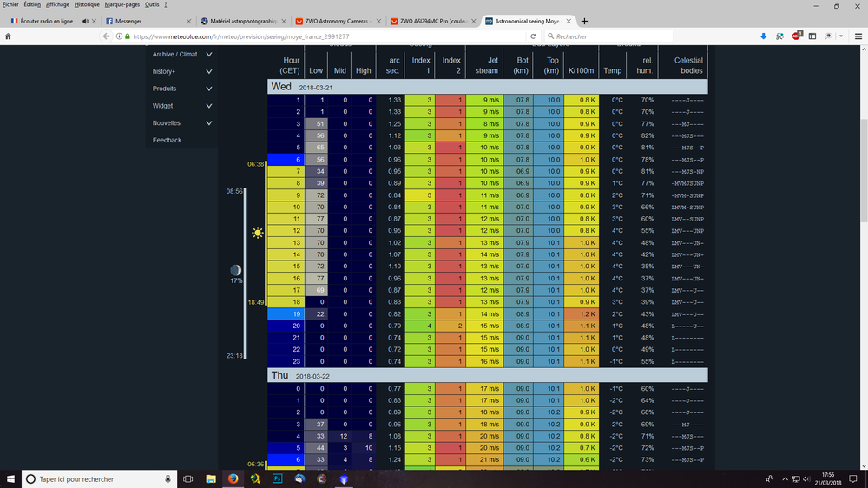
Task: Click the search magnifier in the Rechercher box
Action: [x=550, y=36]
